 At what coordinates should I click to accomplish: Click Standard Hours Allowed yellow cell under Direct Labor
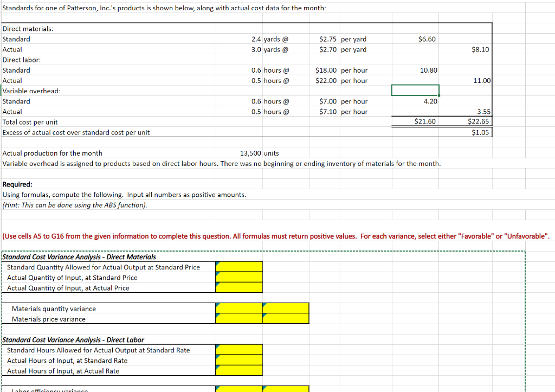(238, 350)
